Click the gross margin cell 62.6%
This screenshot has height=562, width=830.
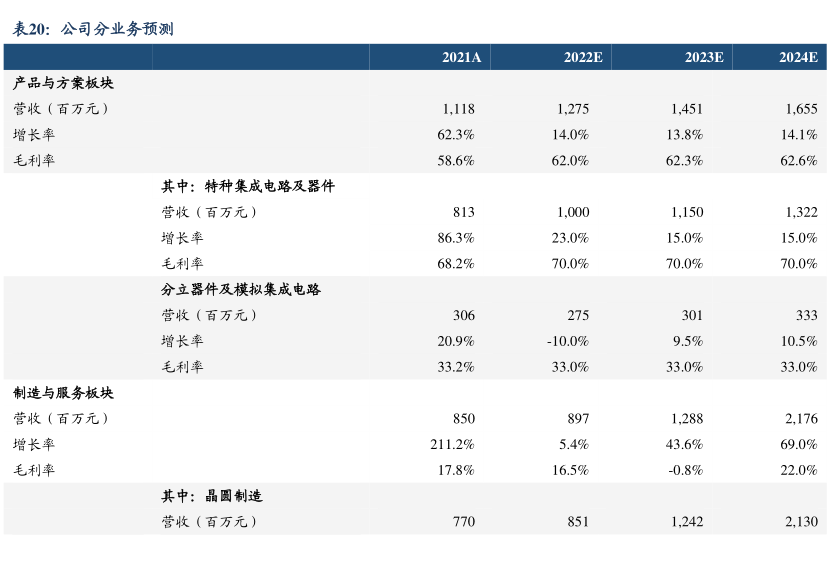799,161
